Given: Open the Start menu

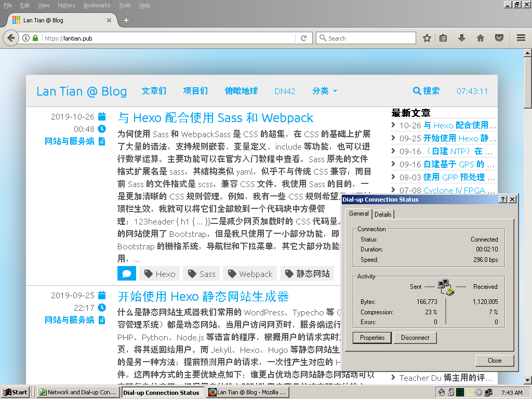Looking at the screenshot, I should tap(15, 392).
